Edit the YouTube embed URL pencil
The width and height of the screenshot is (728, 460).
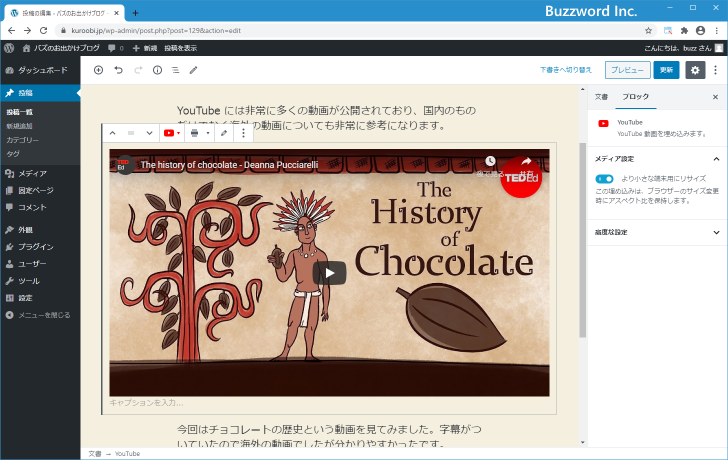[224, 133]
